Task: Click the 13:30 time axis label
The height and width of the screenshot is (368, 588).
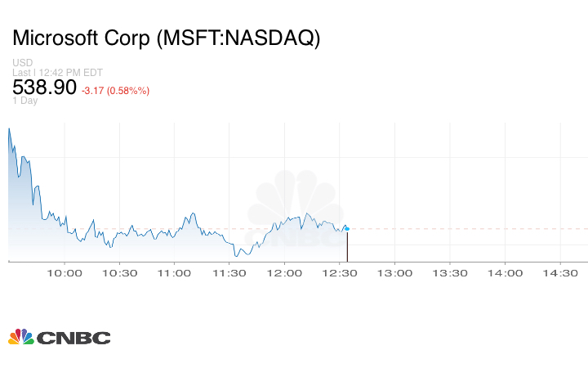Action: [x=450, y=273]
